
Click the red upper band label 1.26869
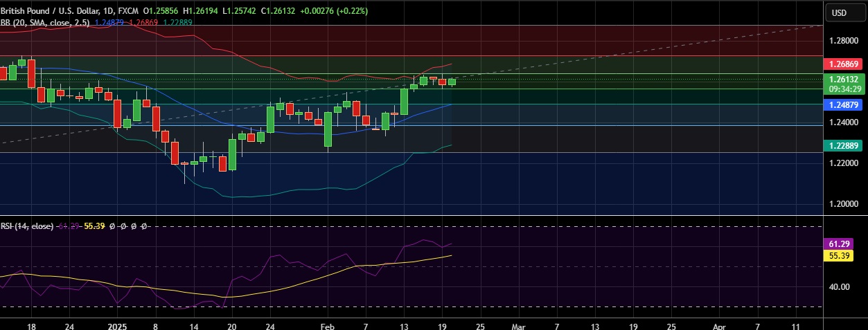click(x=843, y=64)
